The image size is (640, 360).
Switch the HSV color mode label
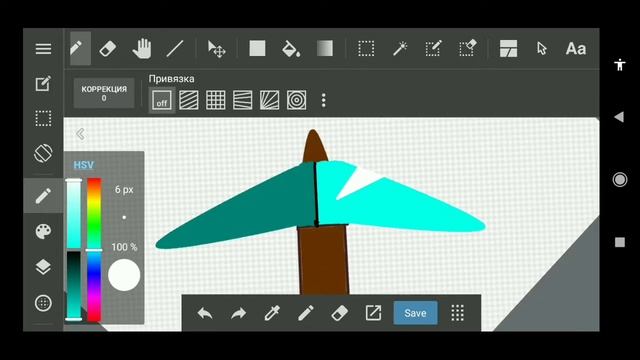84,165
